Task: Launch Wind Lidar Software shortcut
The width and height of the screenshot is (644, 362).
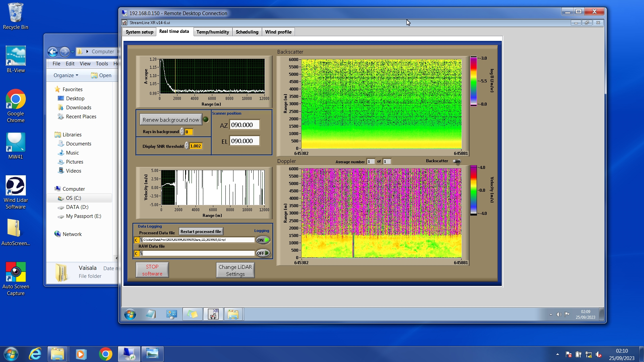Action: 15,192
